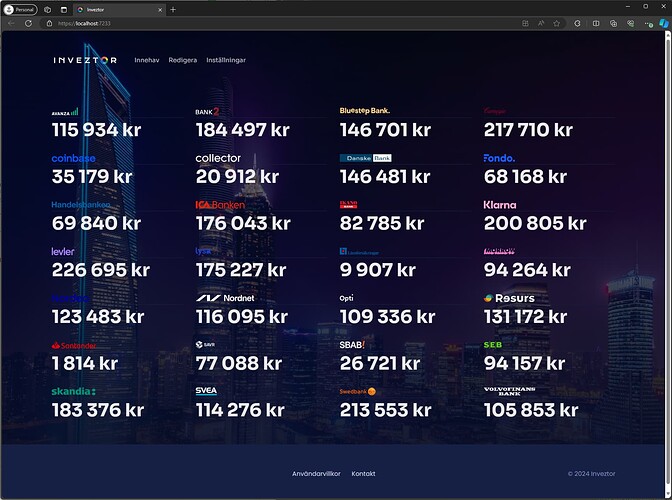The width and height of the screenshot is (672, 500).
Task: Select the SEB logo
Action: [x=493, y=345]
